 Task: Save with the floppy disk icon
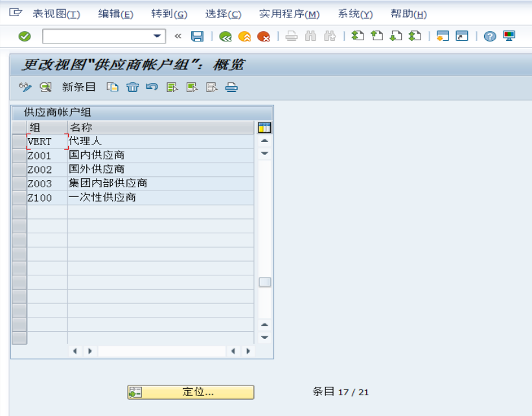197,36
